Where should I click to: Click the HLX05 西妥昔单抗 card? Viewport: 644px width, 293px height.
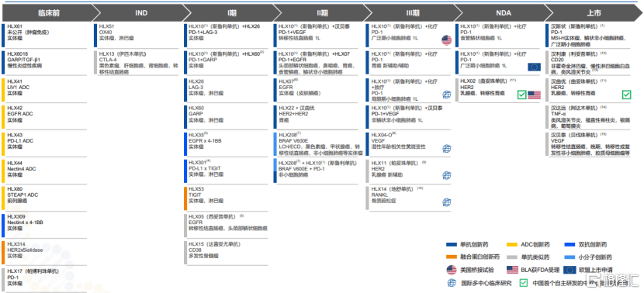(x=226, y=226)
